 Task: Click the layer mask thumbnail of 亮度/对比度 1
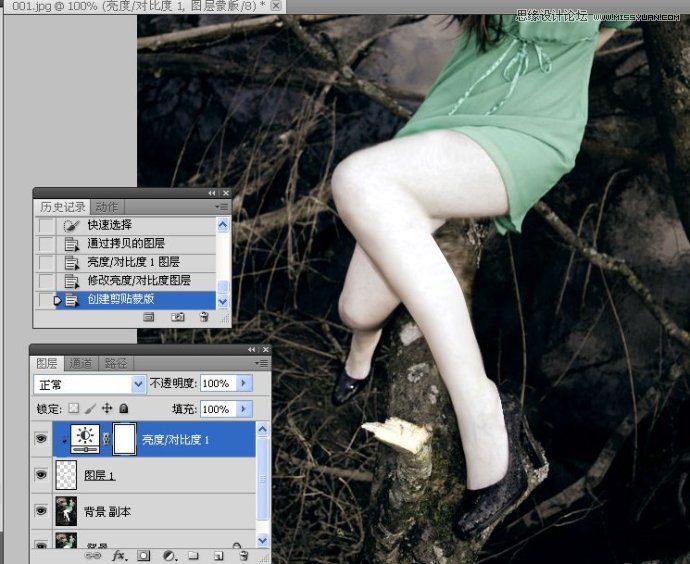125,439
